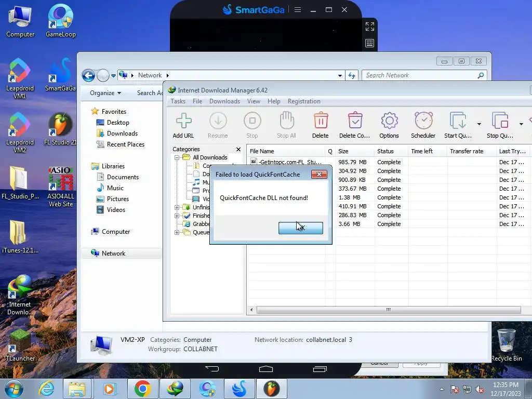The image size is (532, 399).
Task: Tap the Android back button in SmartGaGa
Action: pyautogui.click(x=212, y=369)
